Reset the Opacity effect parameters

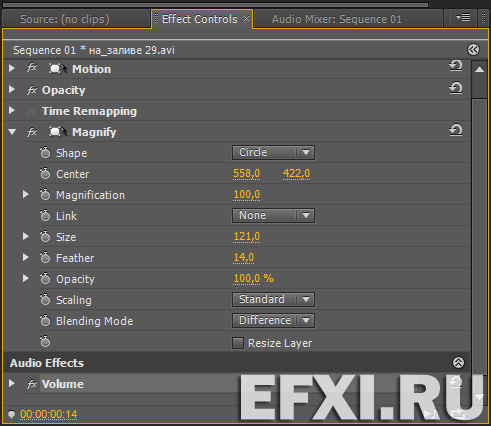point(455,88)
